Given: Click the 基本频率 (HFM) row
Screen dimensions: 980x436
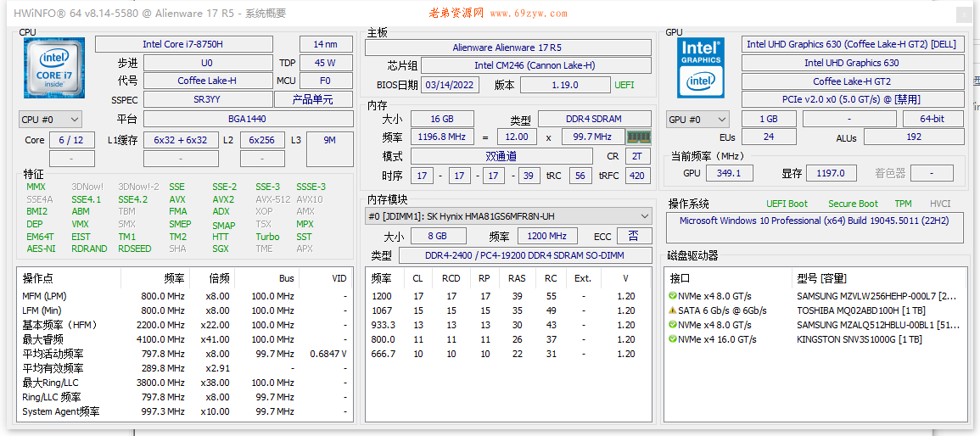Looking at the screenshot, I should (x=184, y=325).
